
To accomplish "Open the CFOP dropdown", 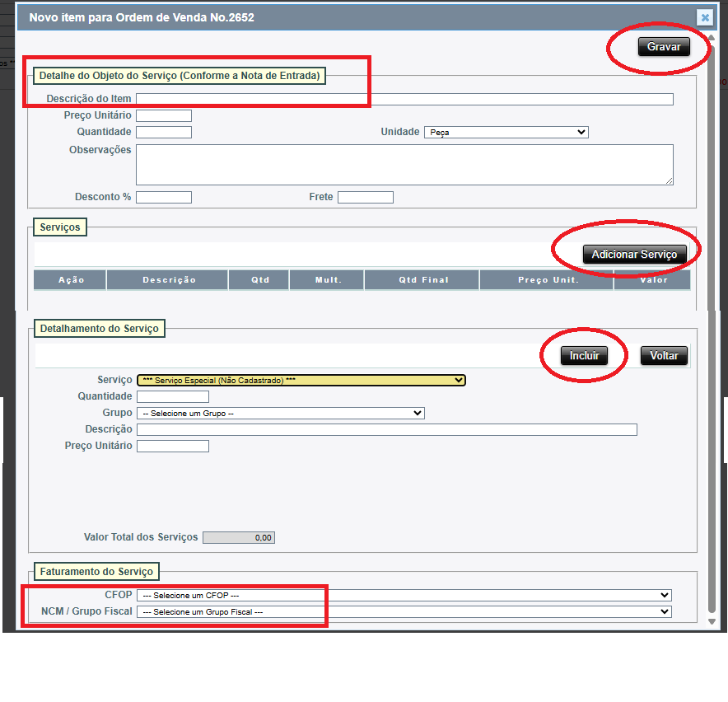I will [404, 595].
